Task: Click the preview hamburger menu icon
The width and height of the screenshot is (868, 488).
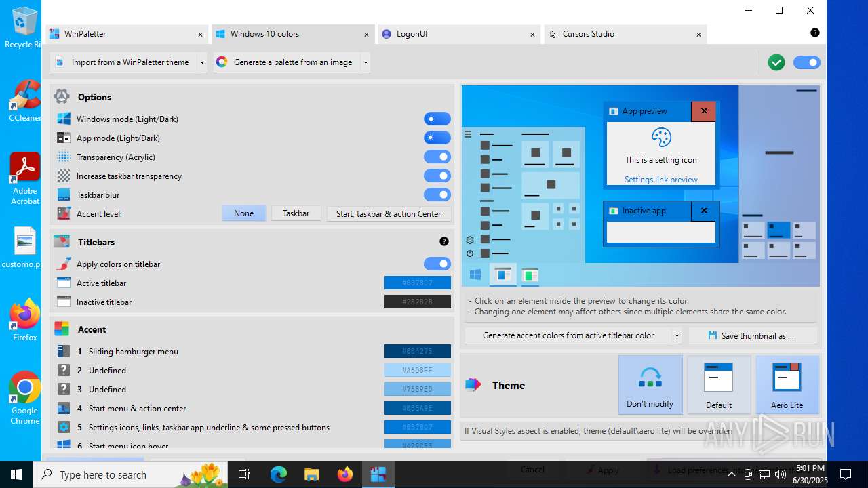Action: click(x=468, y=134)
